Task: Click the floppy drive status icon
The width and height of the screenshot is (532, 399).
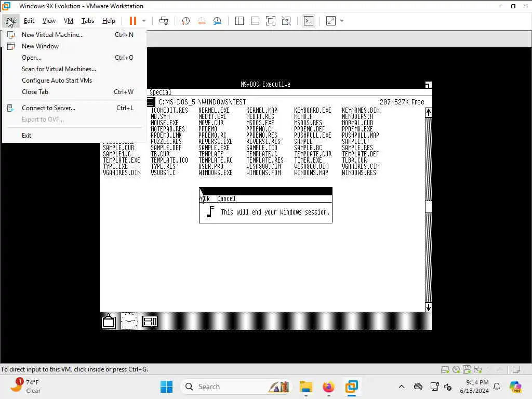Action: pos(467,369)
